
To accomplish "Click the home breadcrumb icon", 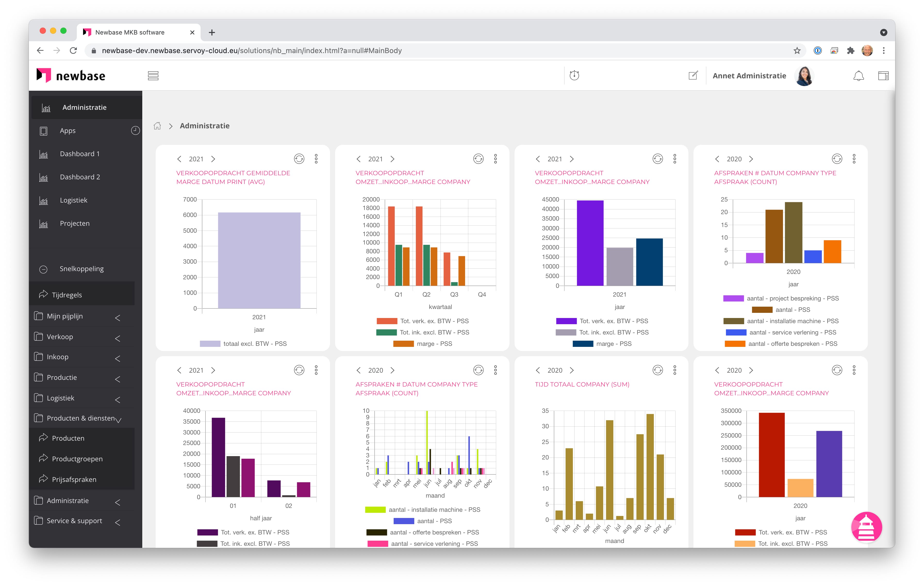I will point(157,126).
